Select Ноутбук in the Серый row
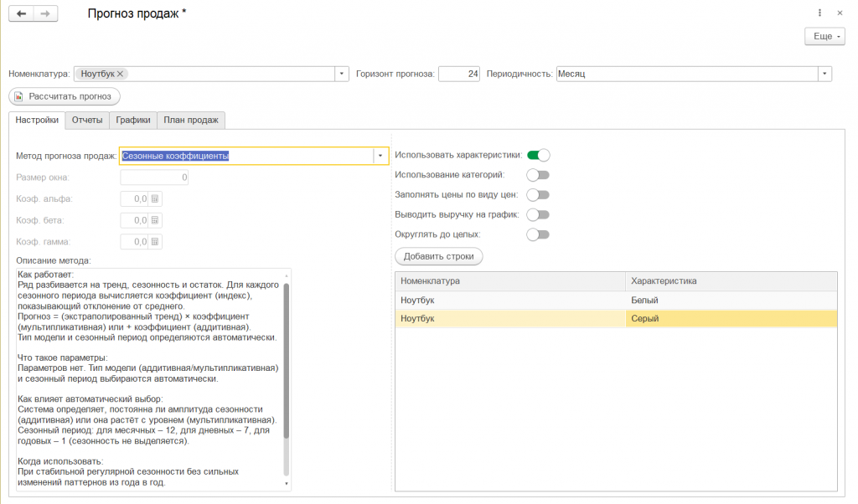858x504 pixels. pyautogui.click(x=510, y=319)
